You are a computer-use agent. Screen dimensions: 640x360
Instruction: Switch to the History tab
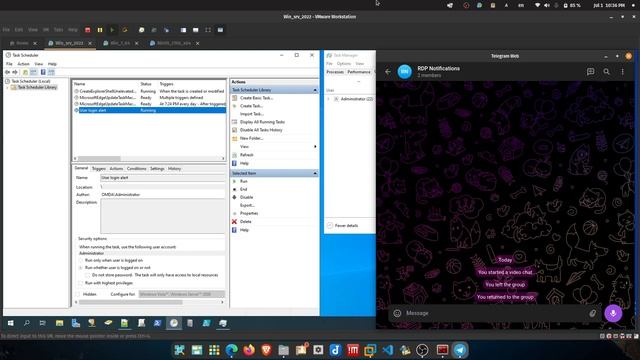pos(174,169)
